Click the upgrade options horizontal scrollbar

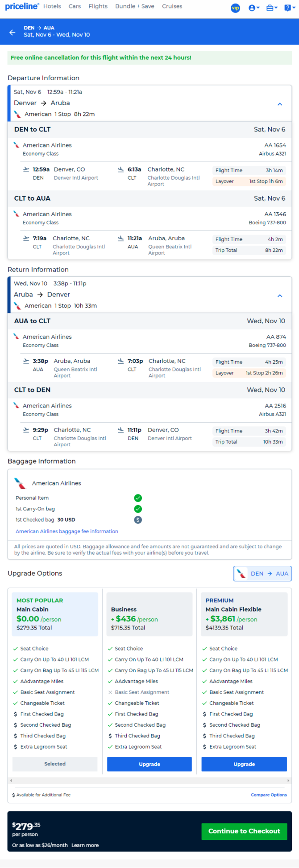(x=149, y=781)
